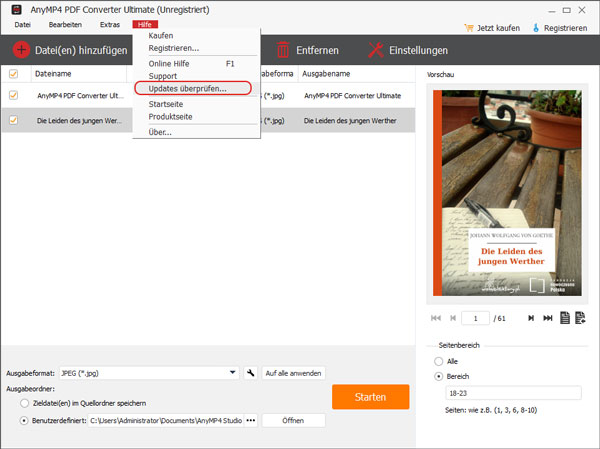Click the Ausgabename column header
The width and height of the screenshot is (600, 449).
326,73
